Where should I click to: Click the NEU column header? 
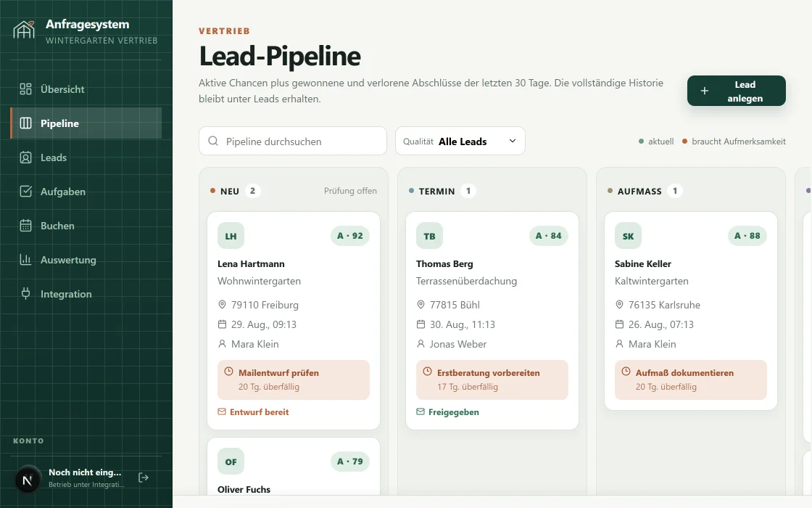coord(230,192)
